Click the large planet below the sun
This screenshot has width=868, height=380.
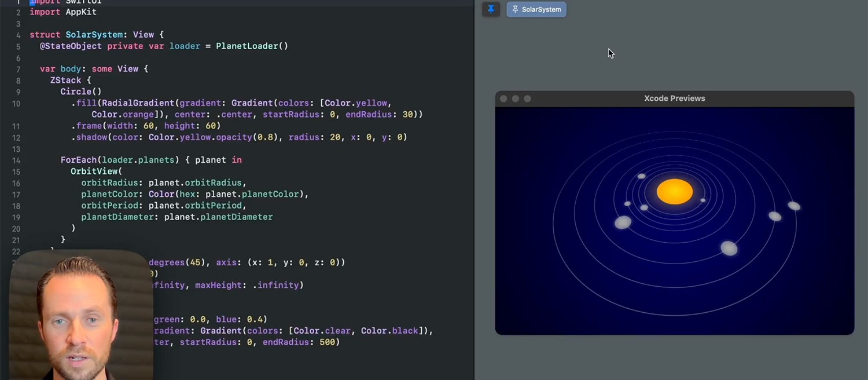point(729,248)
